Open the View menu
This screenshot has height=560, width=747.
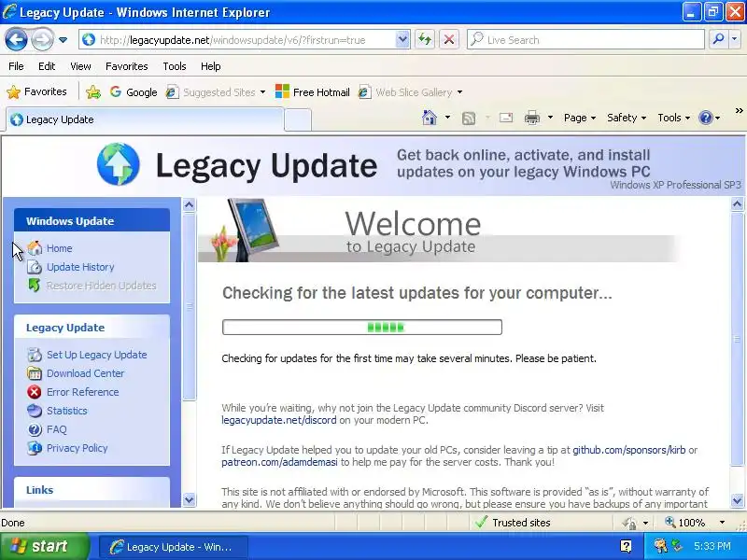[80, 66]
